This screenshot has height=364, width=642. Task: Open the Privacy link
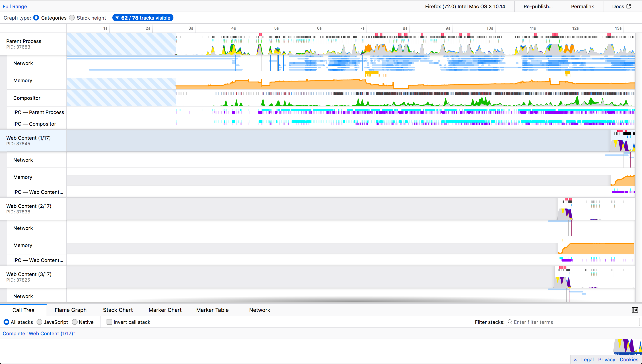[607, 360]
